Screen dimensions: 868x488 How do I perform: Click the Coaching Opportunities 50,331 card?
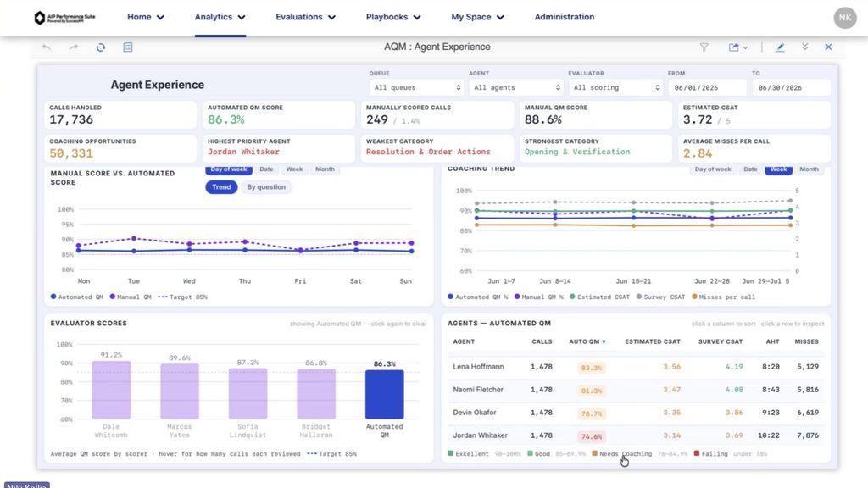pyautogui.click(x=120, y=147)
